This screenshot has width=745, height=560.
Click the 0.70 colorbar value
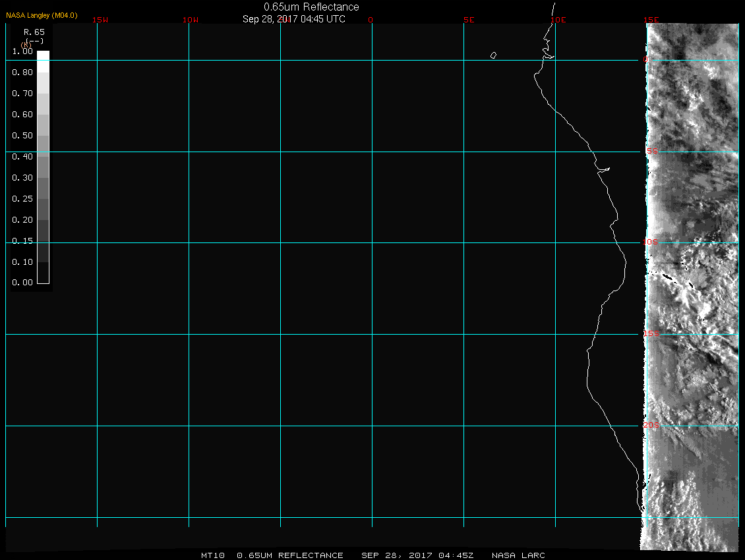pyautogui.click(x=22, y=94)
